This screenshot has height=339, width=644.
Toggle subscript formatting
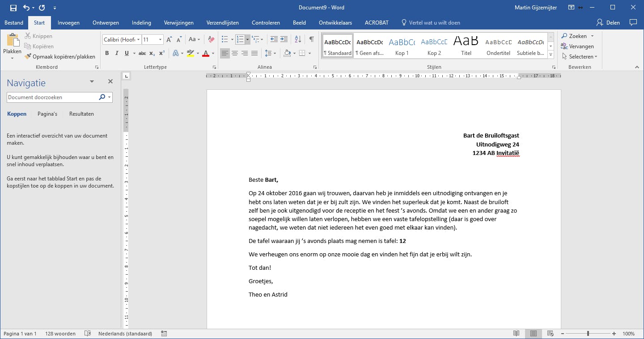click(x=152, y=54)
